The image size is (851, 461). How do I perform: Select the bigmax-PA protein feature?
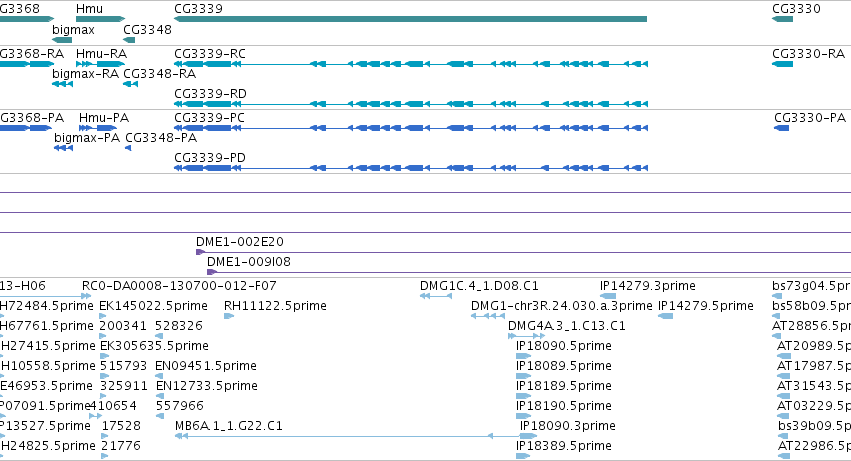click(63, 148)
